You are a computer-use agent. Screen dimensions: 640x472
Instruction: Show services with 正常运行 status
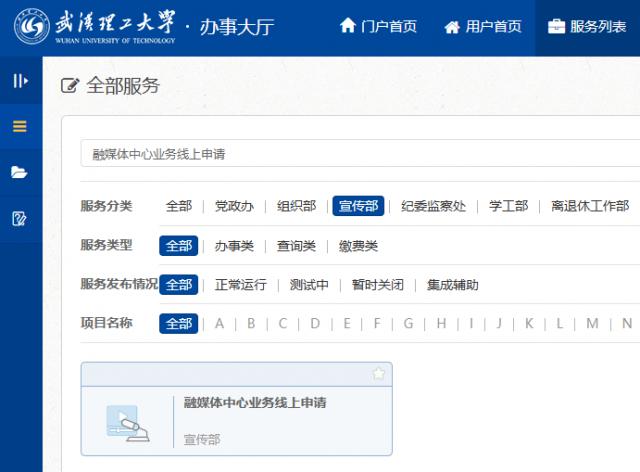(x=241, y=285)
